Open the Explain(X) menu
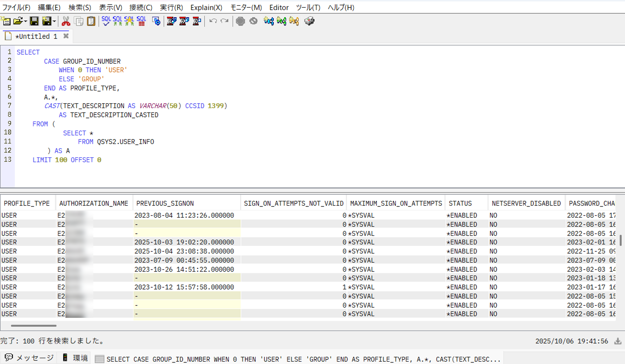This screenshot has height=364, width=625. pyautogui.click(x=206, y=8)
